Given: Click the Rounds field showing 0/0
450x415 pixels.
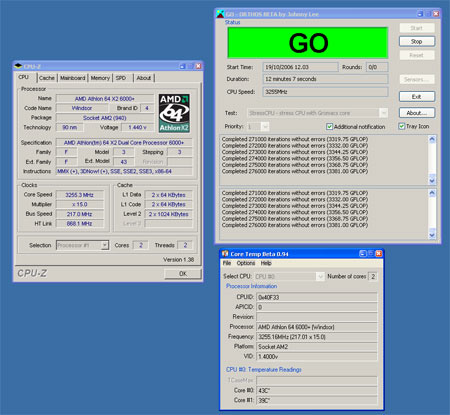Looking at the screenshot, I should 377,67.
